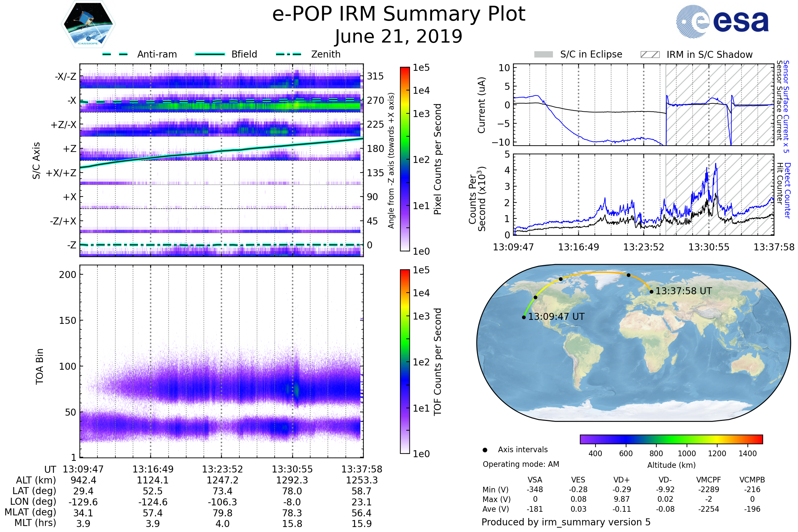
Task: Click the 13:09:47 UT map start dot
Action: 524,317
